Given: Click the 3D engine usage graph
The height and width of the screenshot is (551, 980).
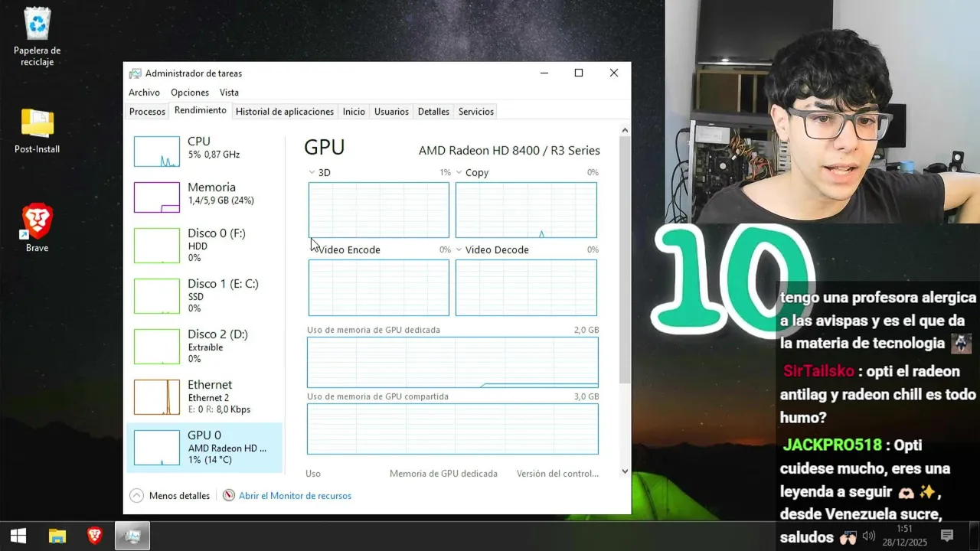Looking at the screenshot, I should click(x=379, y=210).
